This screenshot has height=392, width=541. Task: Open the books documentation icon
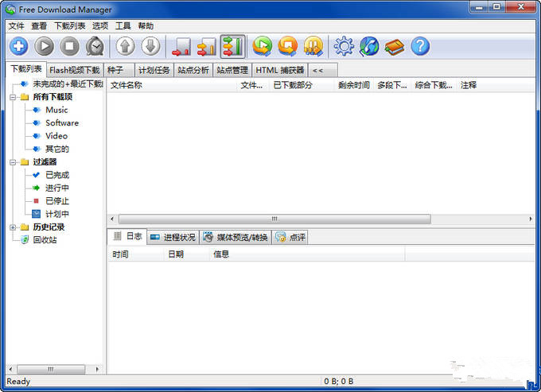pyautogui.click(x=395, y=47)
